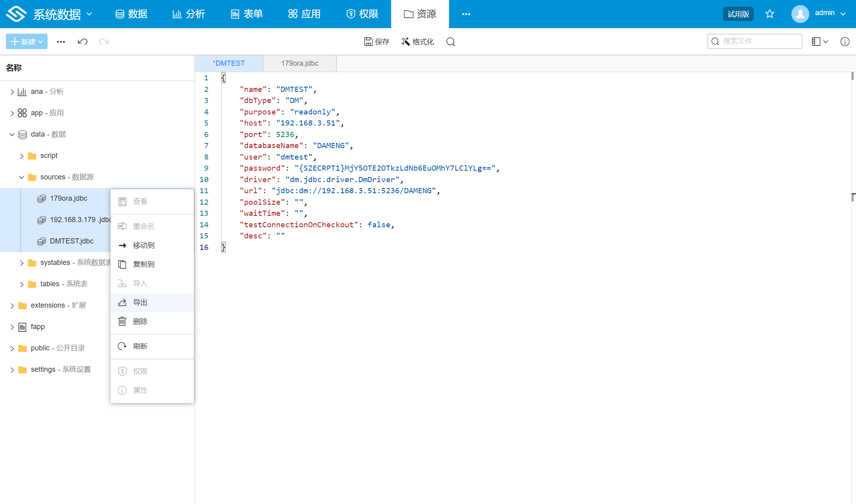Click the redo arrow icon
The height and width of the screenshot is (504, 856).
104,42
